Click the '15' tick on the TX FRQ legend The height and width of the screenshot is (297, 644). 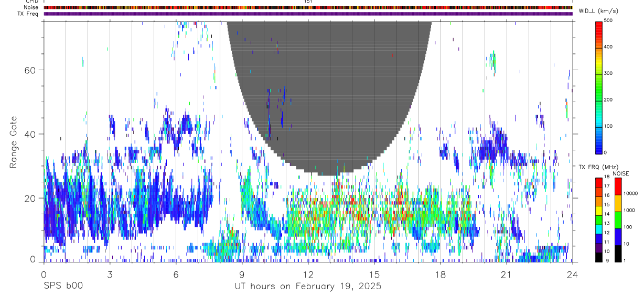606,205
